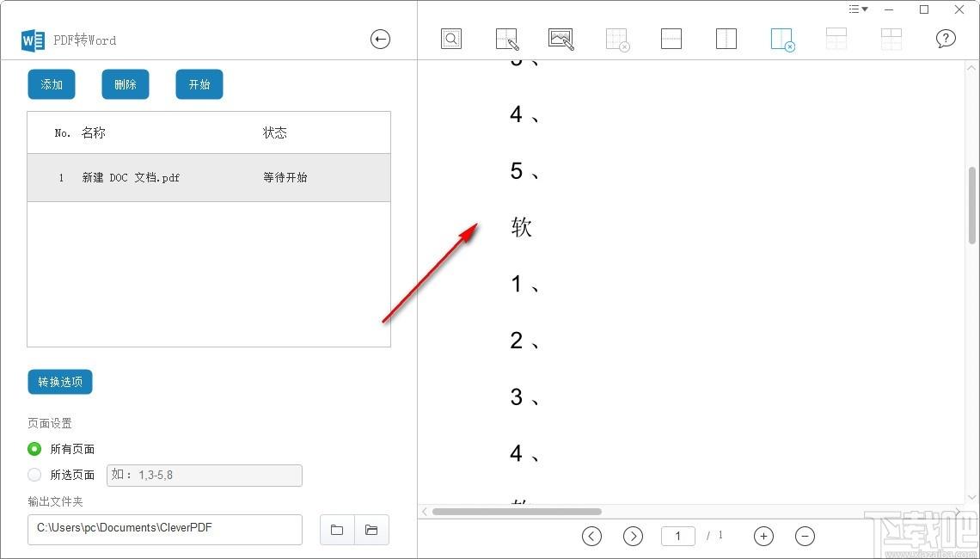Click the 开始 button
This screenshot has height=559, width=980.
pyautogui.click(x=199, y=84)
